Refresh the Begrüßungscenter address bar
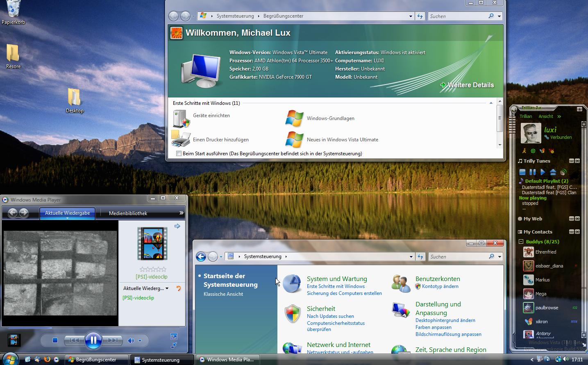The width and height of the screenshot is (588, 365). pyautogui.click(x=420, y=16)
